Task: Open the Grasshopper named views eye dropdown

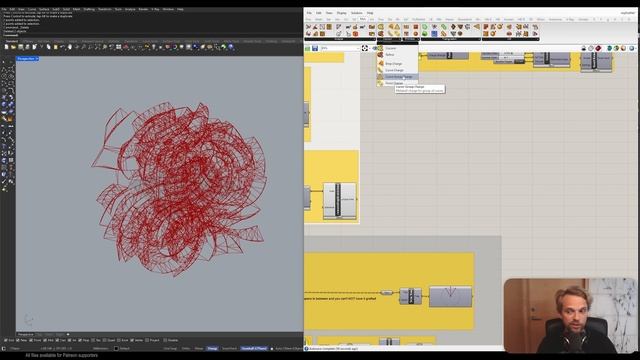Action: [375, 48]
